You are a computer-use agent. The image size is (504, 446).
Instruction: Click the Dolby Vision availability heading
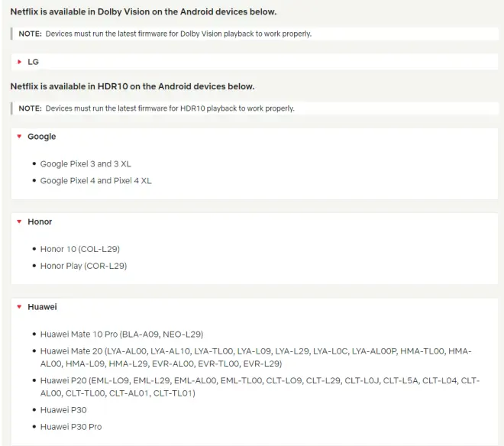[144, 12]
